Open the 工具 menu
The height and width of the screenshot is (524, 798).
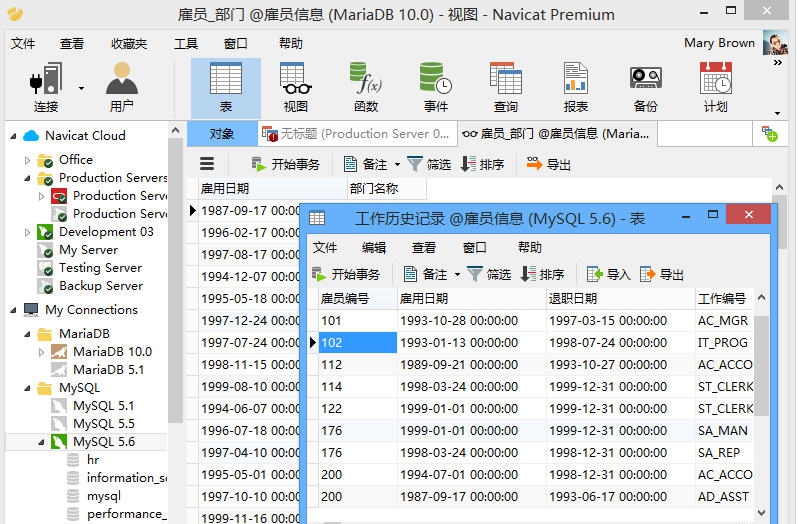pyautogui.click(x=185, y=44)
